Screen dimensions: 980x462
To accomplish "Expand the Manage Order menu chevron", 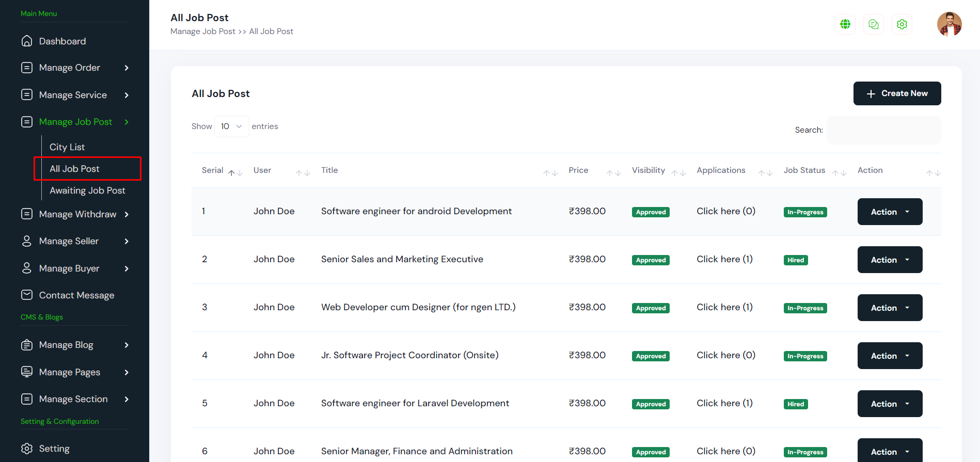I will tap(127, 68).
